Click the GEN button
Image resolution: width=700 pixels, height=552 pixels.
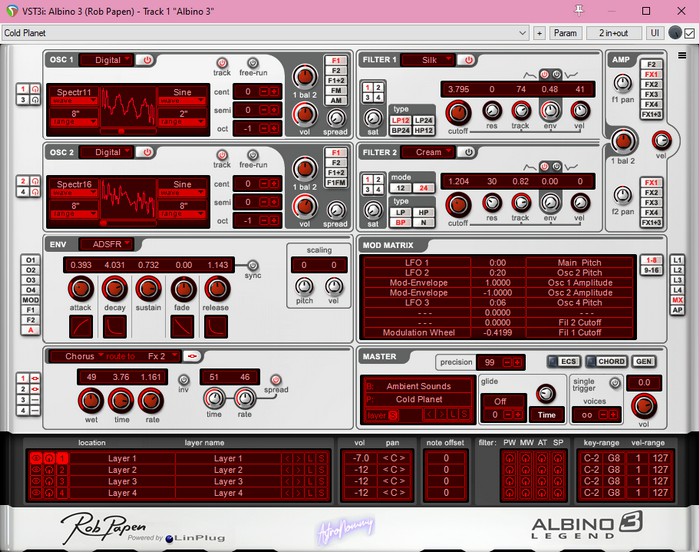pos(644,361)
